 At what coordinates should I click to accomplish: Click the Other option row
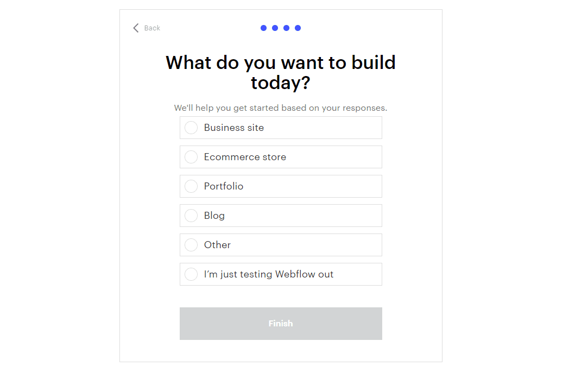[280, 245]
